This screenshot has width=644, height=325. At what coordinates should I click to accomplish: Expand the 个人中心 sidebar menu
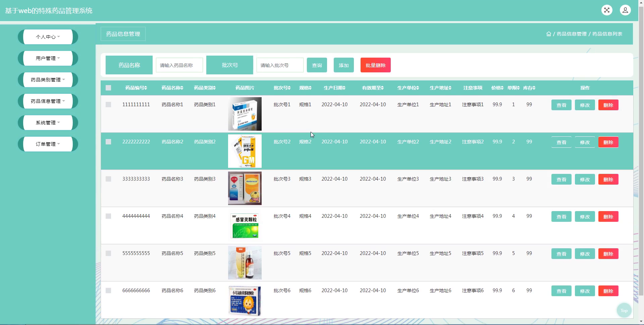48,37
